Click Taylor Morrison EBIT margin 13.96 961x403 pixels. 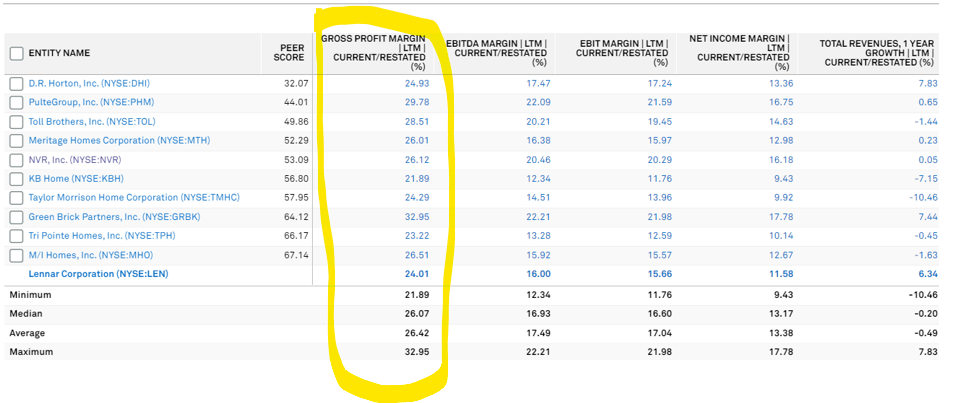pyautogui.click(x=659, y=197)
